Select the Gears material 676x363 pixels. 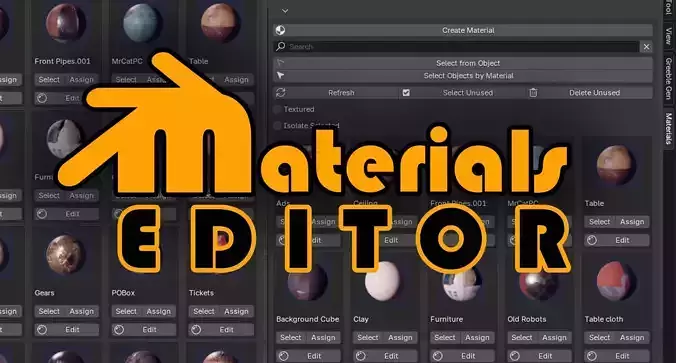coord(49,311)
